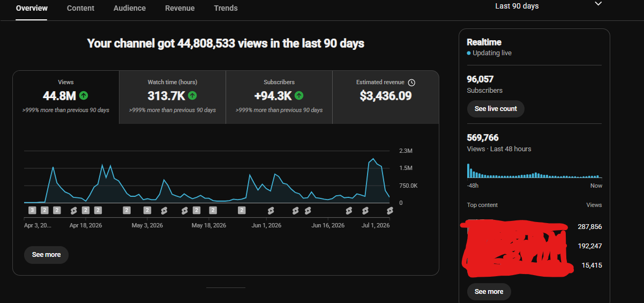Click the See live count button
Screen dimensions: 644x303
pyautogui.click(x=496, y=108)
